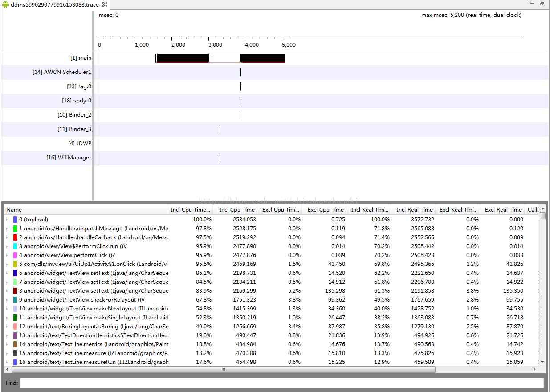Click the Android icon on the trace tab
The width and height of the screenshot is (550, 392).
5,5
